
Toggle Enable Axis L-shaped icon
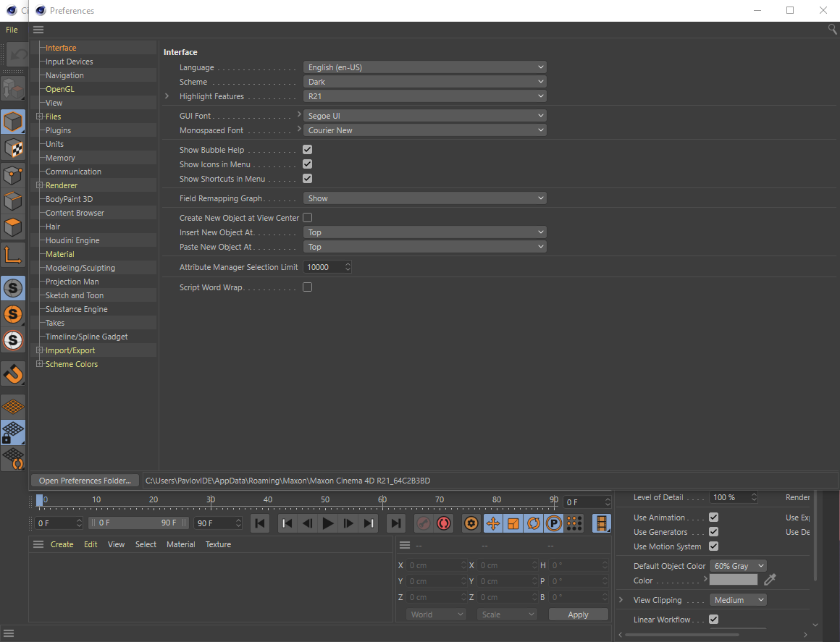click(13, 255)
